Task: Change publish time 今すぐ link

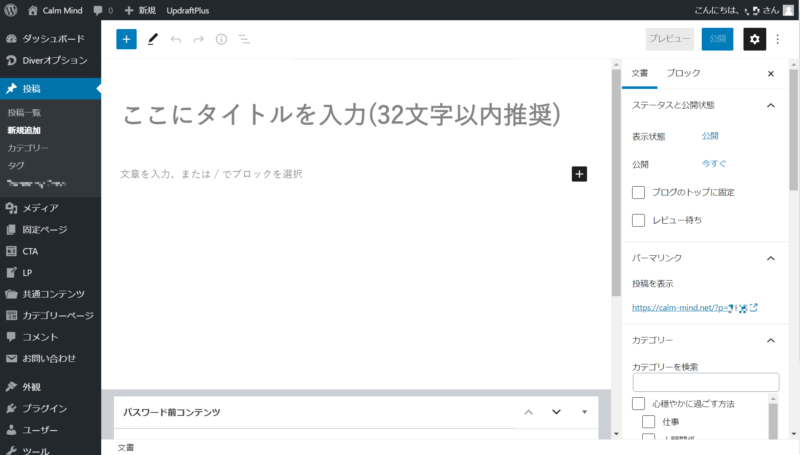Action: tap(714, 164)
